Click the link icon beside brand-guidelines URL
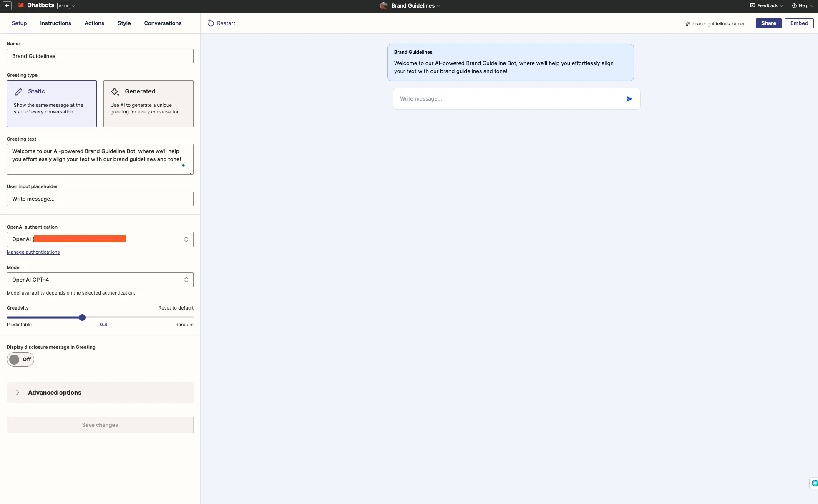The width and height of the screenshot is (818, 504). coord(688,24)
